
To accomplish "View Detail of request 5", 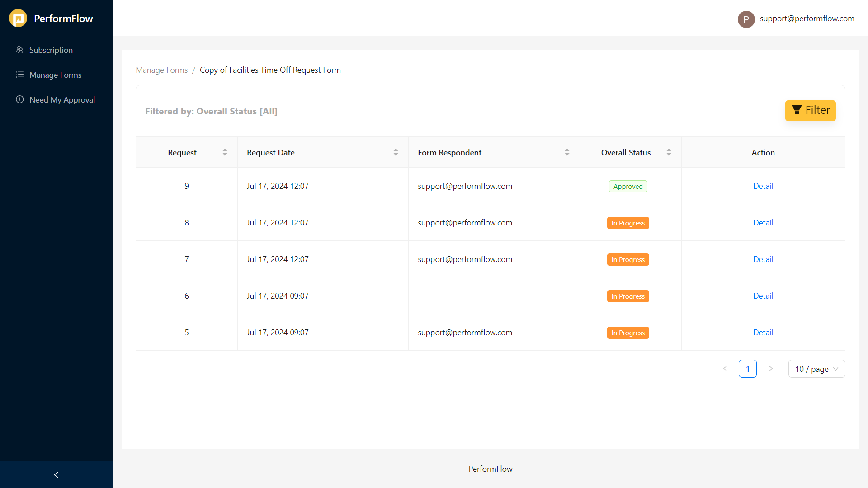I will [763, 332].
